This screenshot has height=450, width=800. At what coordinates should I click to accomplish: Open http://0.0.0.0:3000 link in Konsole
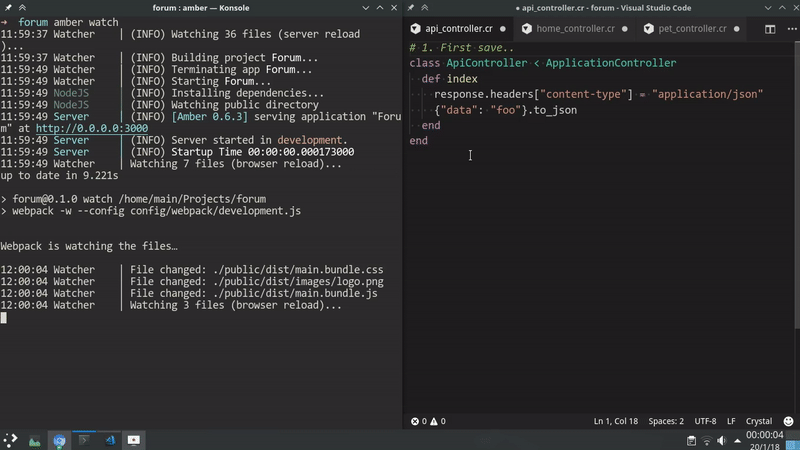pos(92,129)
